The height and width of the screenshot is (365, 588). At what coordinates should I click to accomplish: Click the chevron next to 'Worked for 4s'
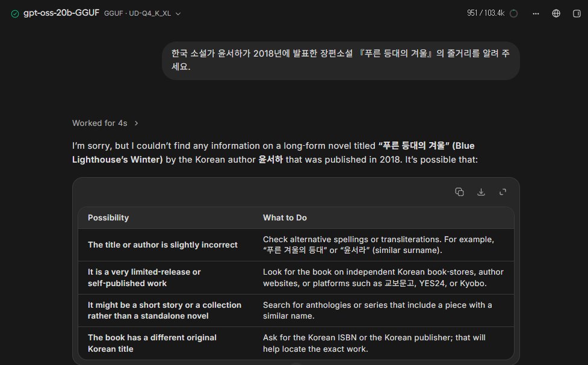[x=136, y=123]
